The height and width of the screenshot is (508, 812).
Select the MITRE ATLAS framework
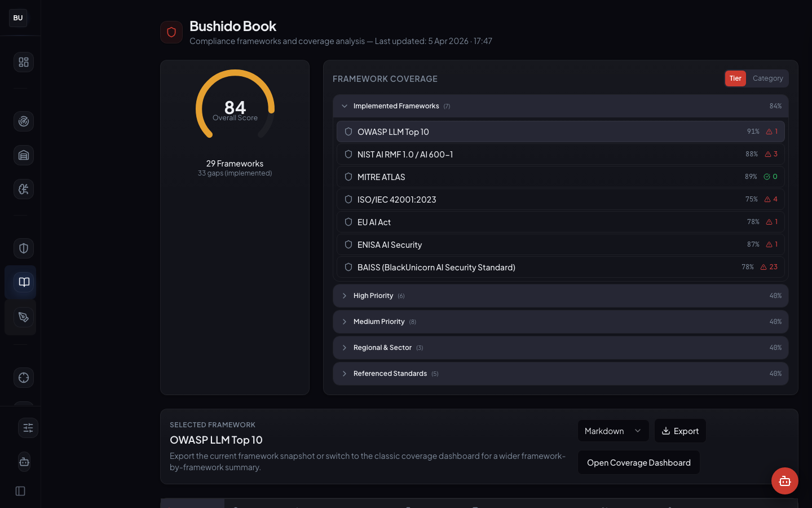[561, 177]
